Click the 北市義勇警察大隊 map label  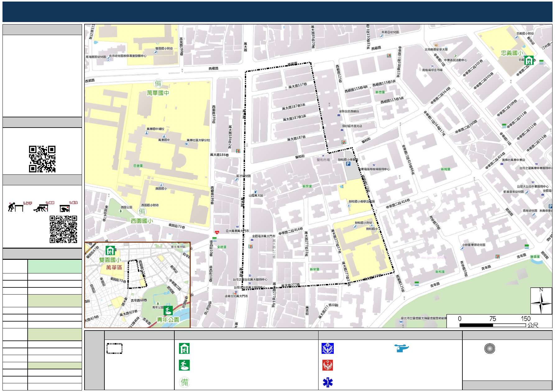point(436,49)
